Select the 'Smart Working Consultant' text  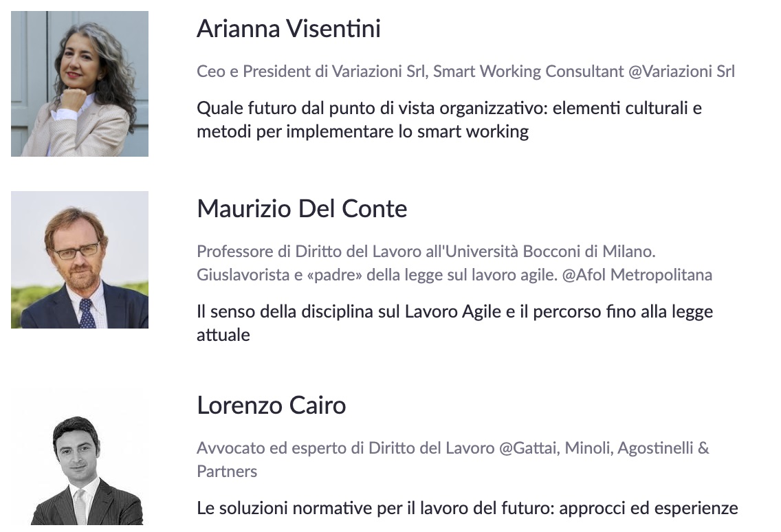tap(528, 71)
